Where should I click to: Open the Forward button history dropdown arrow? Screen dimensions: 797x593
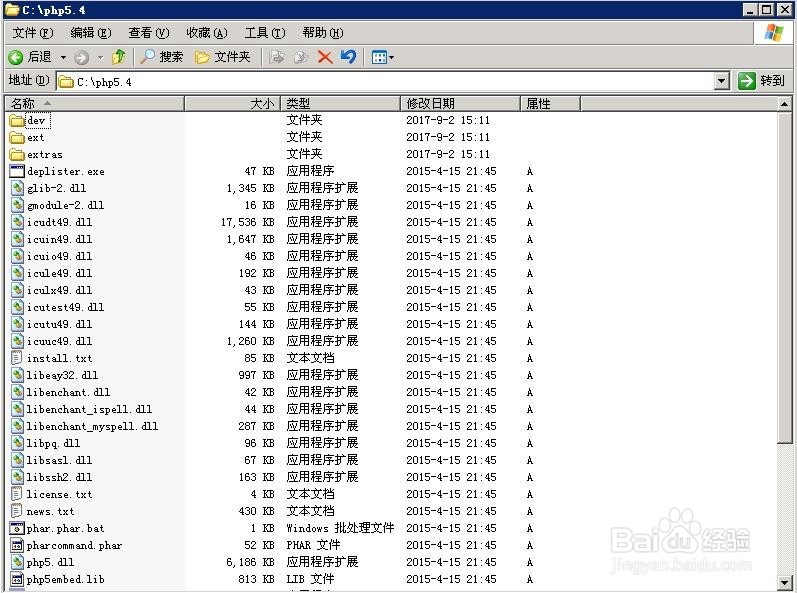100,57
